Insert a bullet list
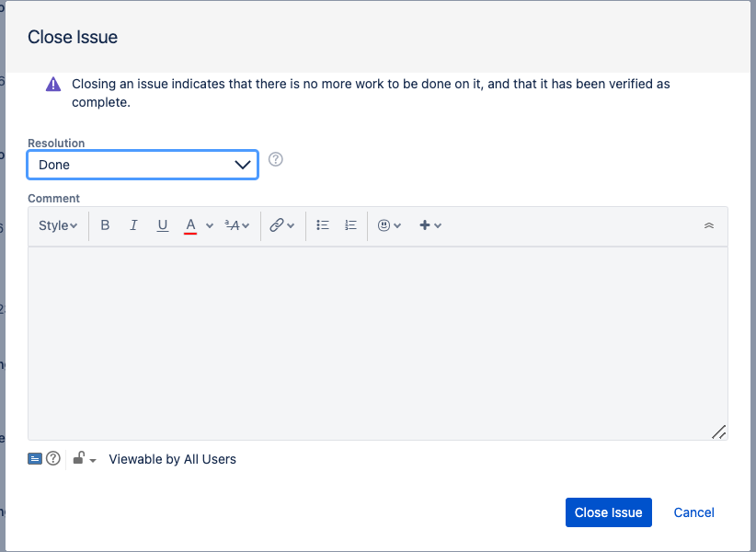Viewport: 756px width, 552px height. click(323, 225)
